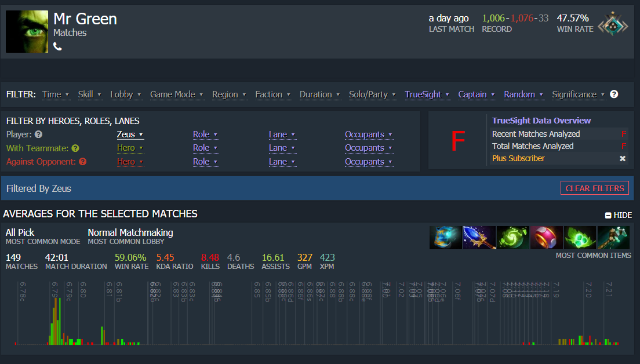Click the Recent Matches Analyzed row
This screenshot has width=640, height=364.
(559, 134)
